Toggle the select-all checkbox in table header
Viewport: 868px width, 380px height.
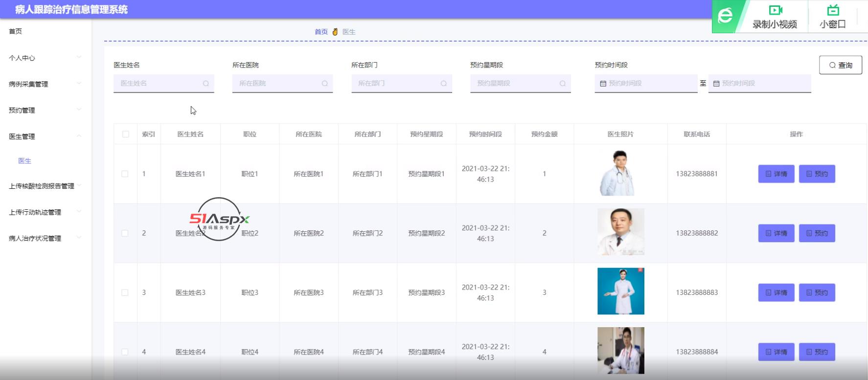pyautogui.click(x=126, y=134)
